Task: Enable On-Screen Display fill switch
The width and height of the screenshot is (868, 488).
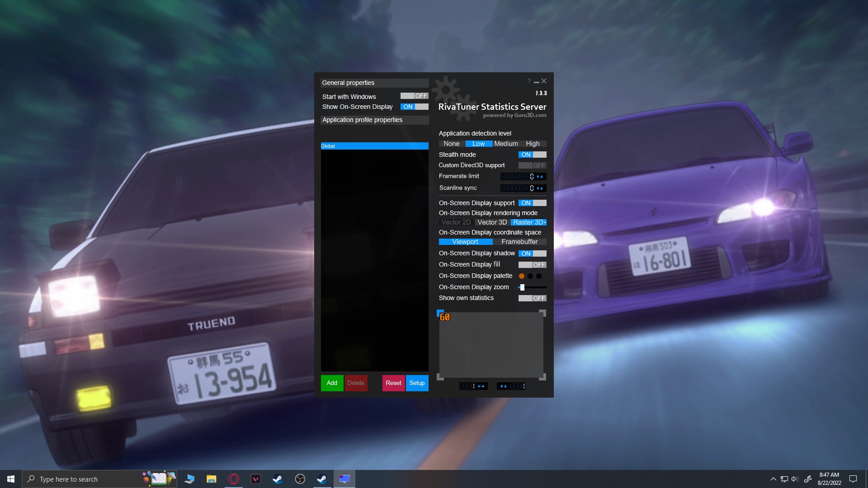Action: click(x=532, y=265)
